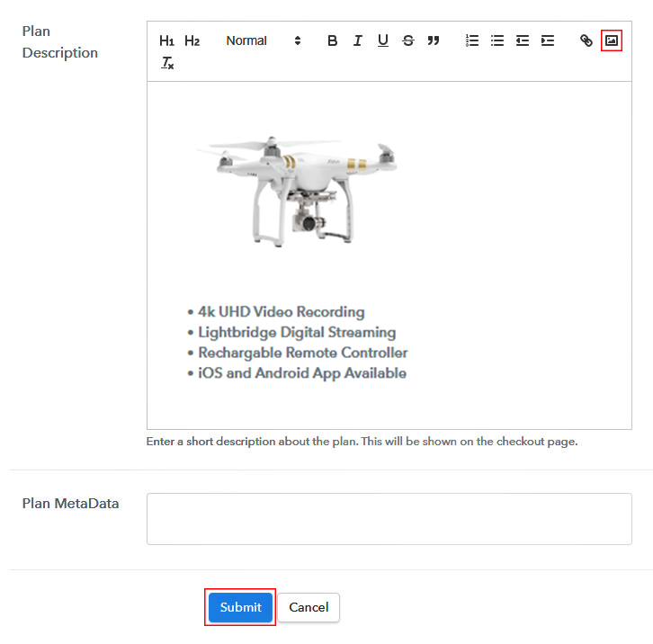The image size is (653, 644).
Task: Submit the plan form
Action: pos(240,607)
